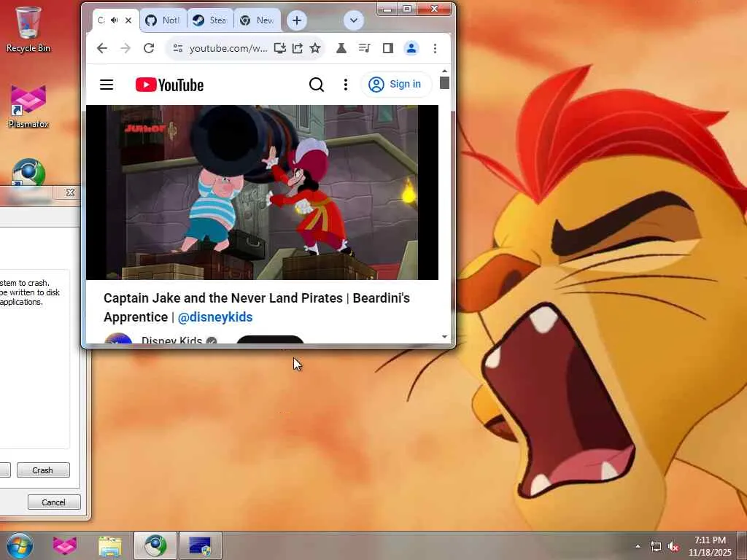Open the Recycle Bin desktop icon

point(28,29)
